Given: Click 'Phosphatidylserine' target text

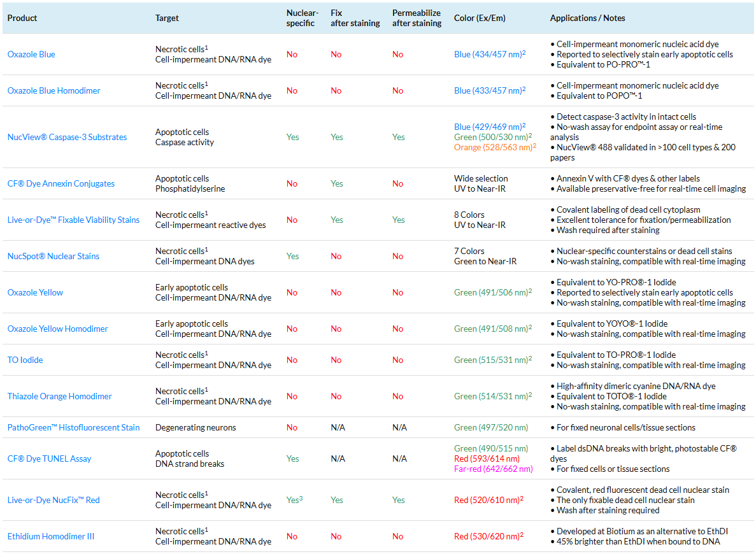Looking at the screenshot, I should 190,189.
